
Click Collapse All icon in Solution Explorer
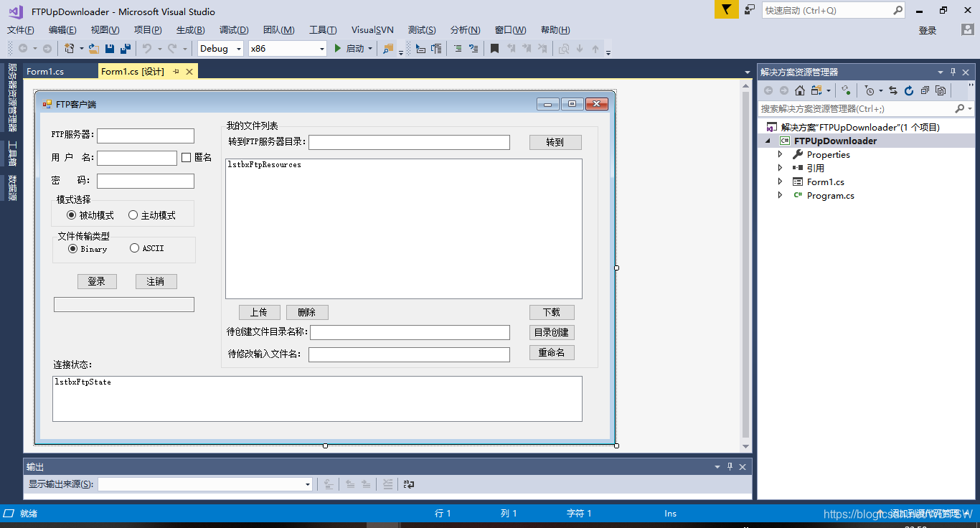tap(925, 90)
